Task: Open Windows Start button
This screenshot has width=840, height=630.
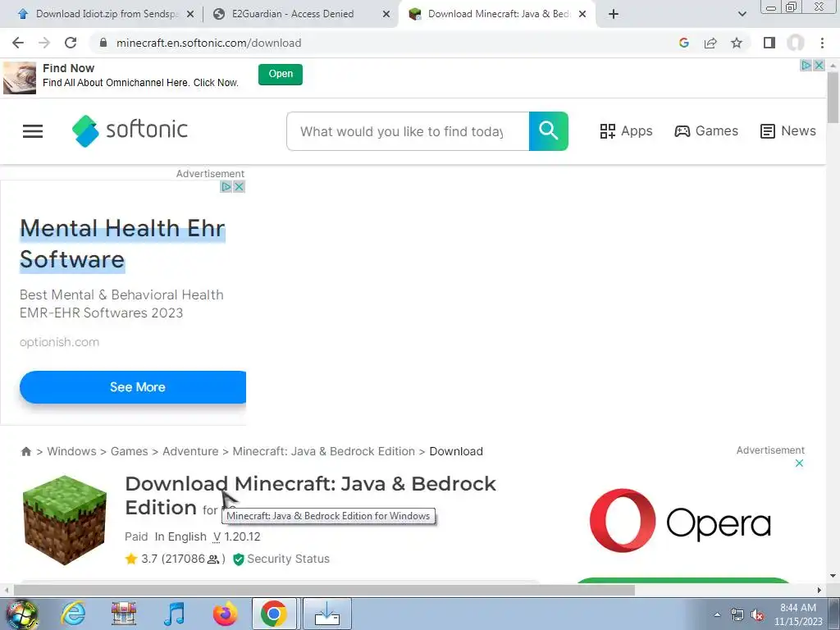Action: click(x=21, y=614)
